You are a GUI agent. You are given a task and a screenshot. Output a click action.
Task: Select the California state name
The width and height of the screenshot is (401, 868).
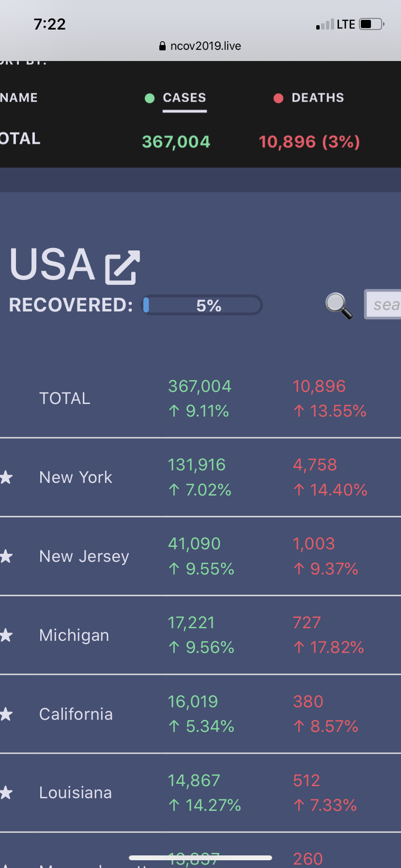point(76,714)
